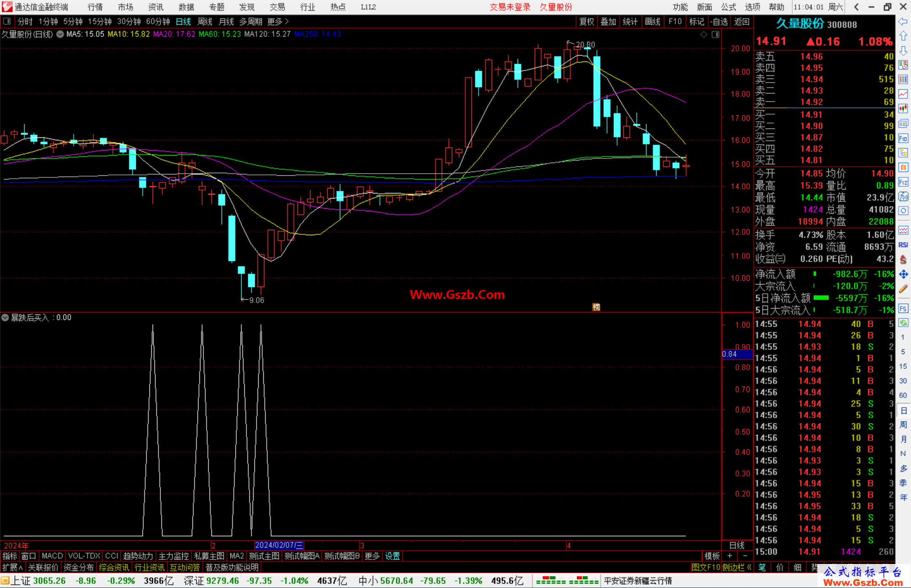Open the 设置 settings link
Screen dimensions: 911x588
pos(392,556)
